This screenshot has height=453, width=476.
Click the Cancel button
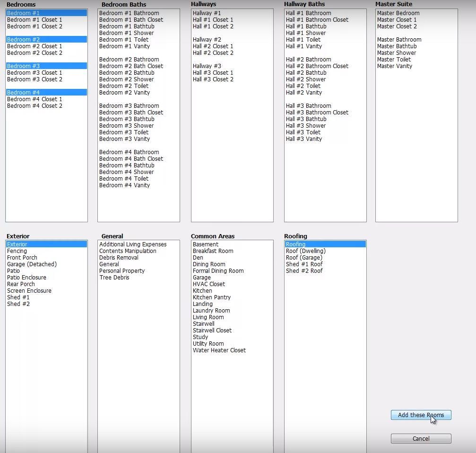coord(420,438)
